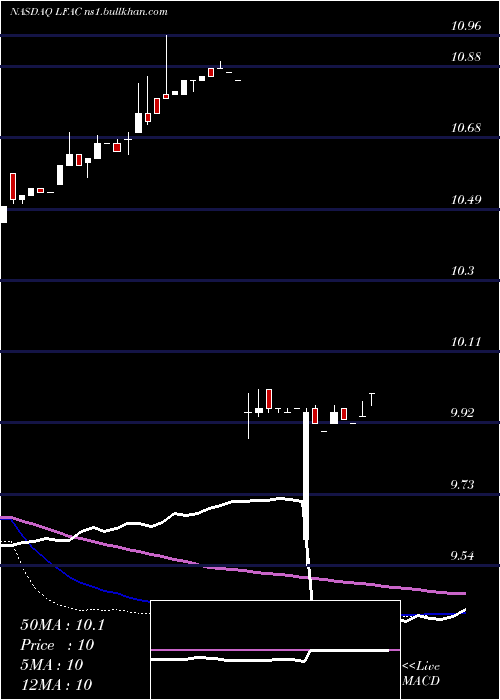Viewport: 500px width, 700px height.
Task: Click the 12MA : 10 legend entry
Action: coord(56,684)
